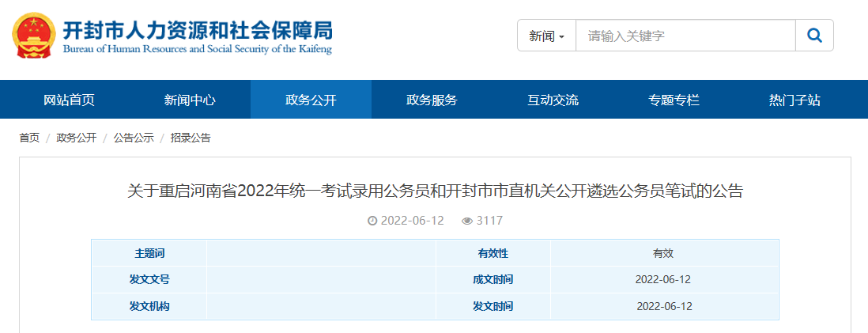Click the magnifier search icon button
The height and width of the screenshot is (333, 868).
point(813,36)
